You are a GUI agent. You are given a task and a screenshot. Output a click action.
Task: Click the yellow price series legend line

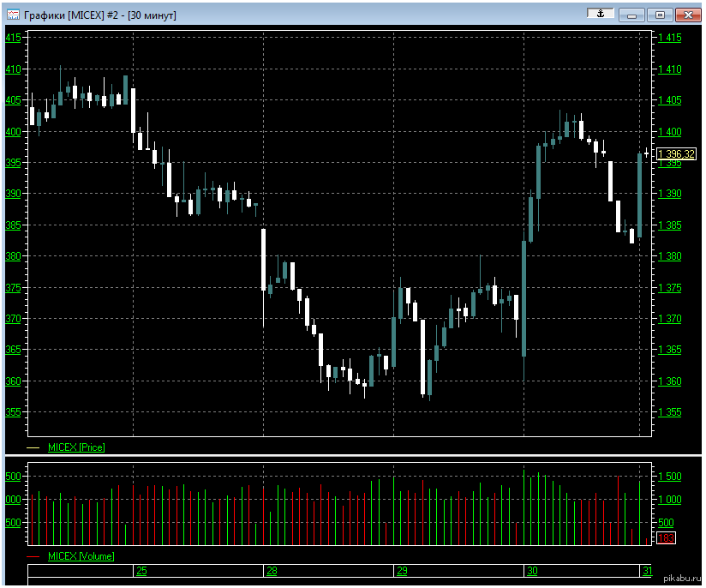[x=33, y=448]
